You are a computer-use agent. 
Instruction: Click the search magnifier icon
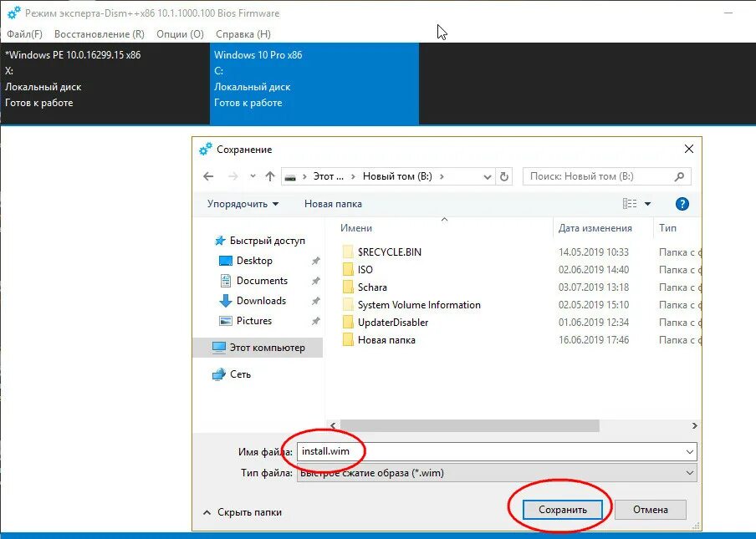tap(679, 176)
